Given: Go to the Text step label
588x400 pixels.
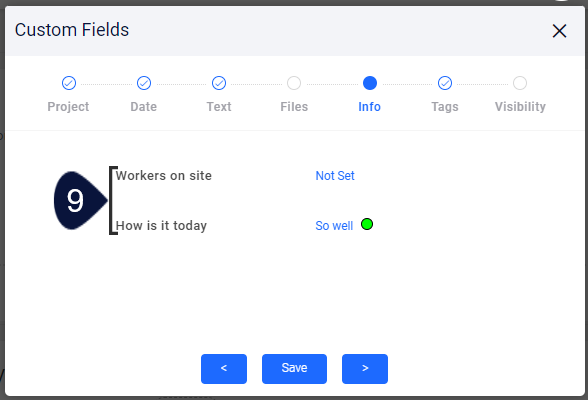Looking at the screenshot, I should coord(219,107).
